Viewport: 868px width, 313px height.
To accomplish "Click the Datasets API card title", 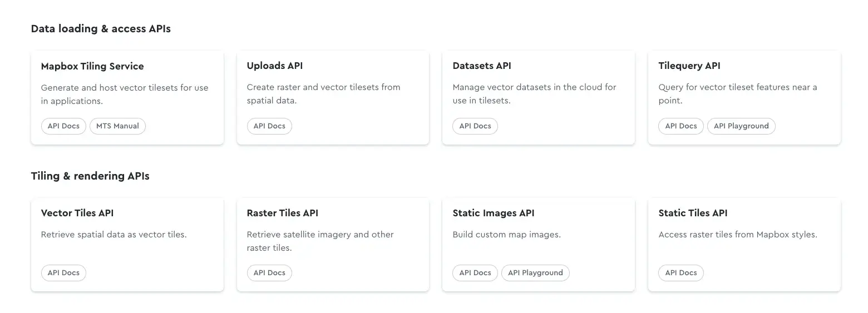I will [482, 66].
